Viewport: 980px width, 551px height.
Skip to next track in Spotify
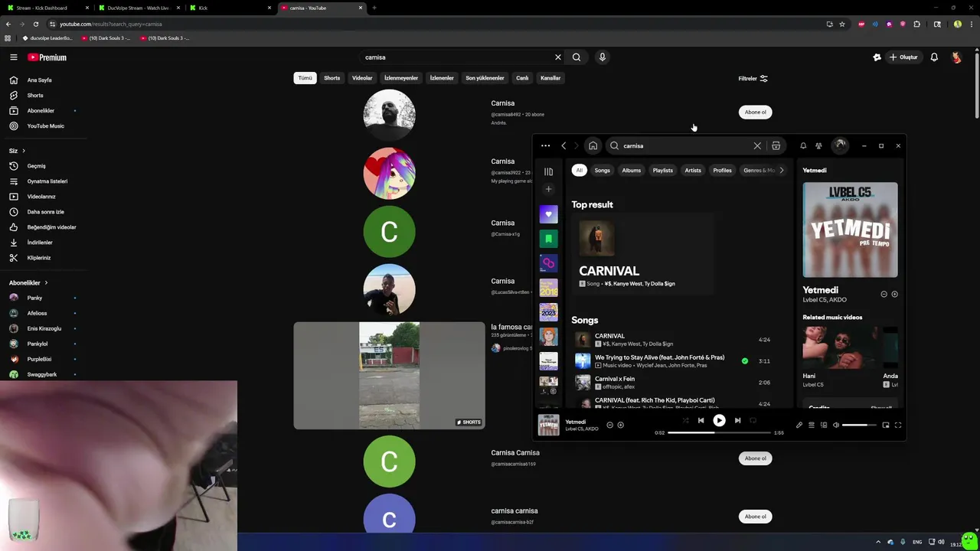coord(737,420)
